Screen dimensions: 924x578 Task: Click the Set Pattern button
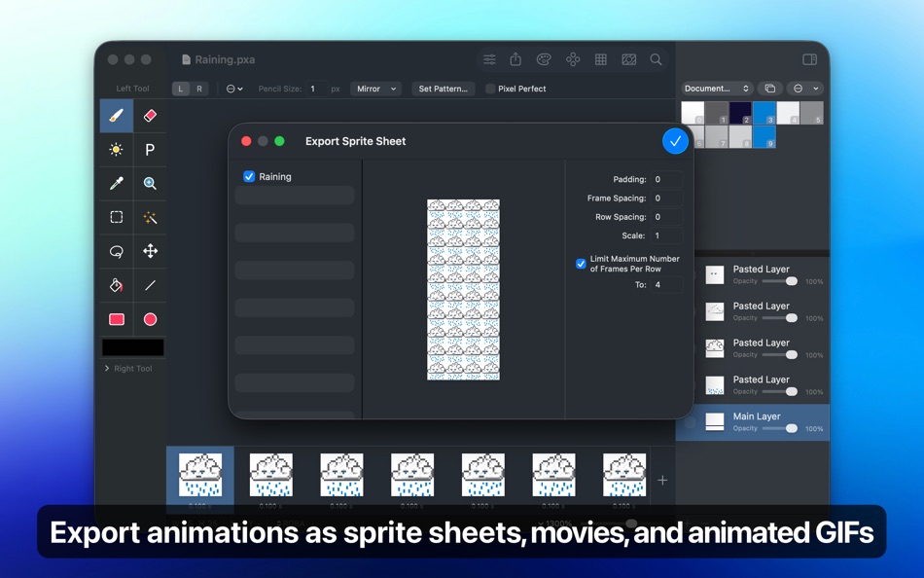point(443,88)
